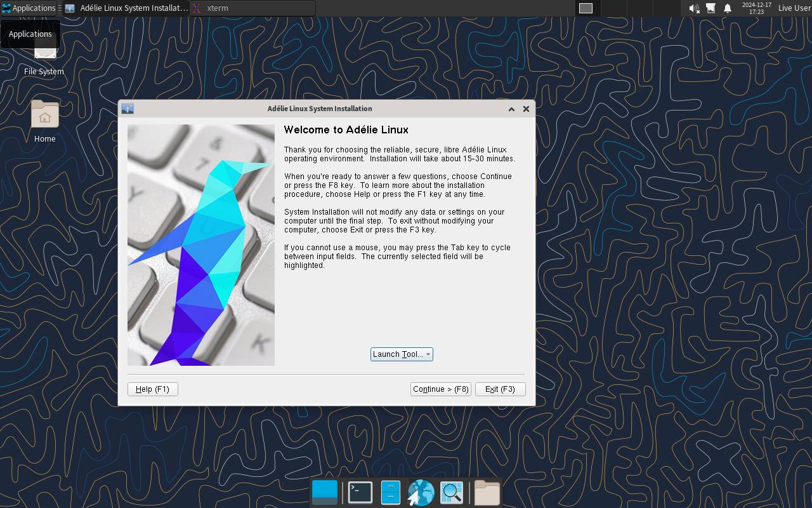Toggle the muted volume icon

[x=694, y=8]
